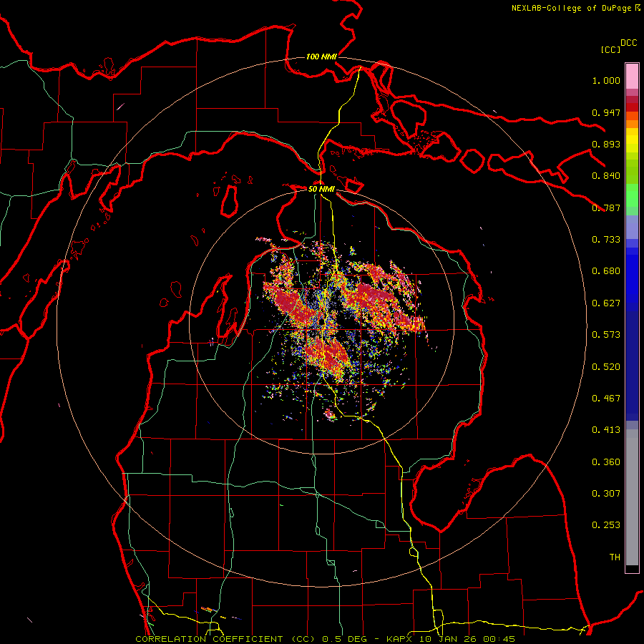Click the 0.893 scale value

pos(606,144)
